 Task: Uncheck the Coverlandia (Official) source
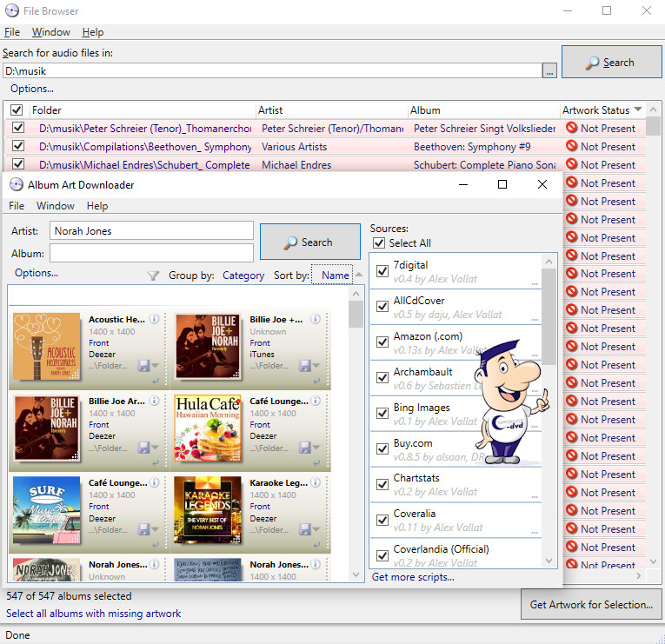click(382, 555)
